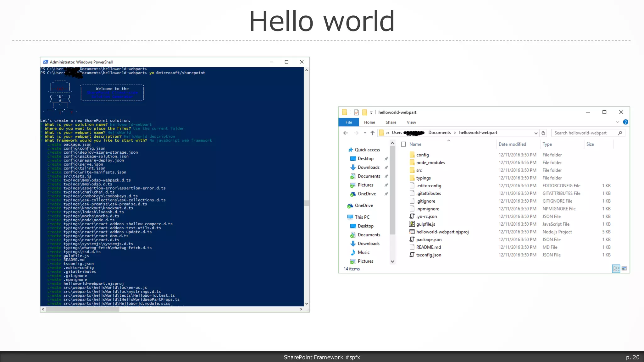Screen dimensions: 644x362
Task: Click PowerShell horizontal scroll-left arrow
Action: 43,309
